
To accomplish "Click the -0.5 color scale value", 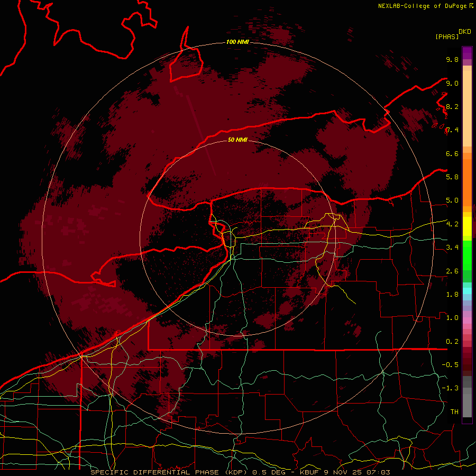I will 450,365.
